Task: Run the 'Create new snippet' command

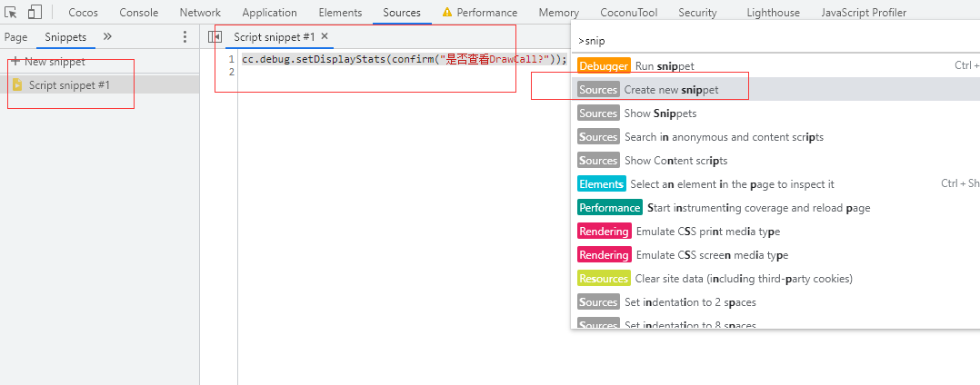Action: [671, 90]
